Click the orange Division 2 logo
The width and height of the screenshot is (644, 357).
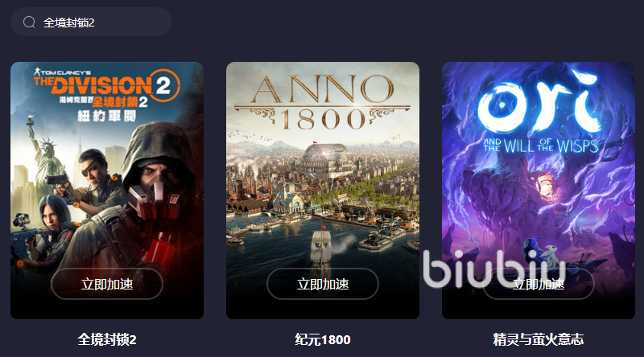[x=107, y=84]
